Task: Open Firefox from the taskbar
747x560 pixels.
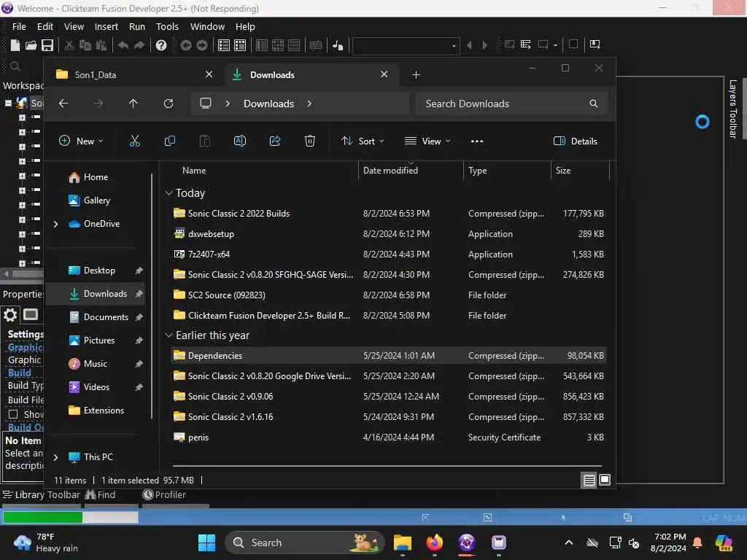Action: coord(435,542)
